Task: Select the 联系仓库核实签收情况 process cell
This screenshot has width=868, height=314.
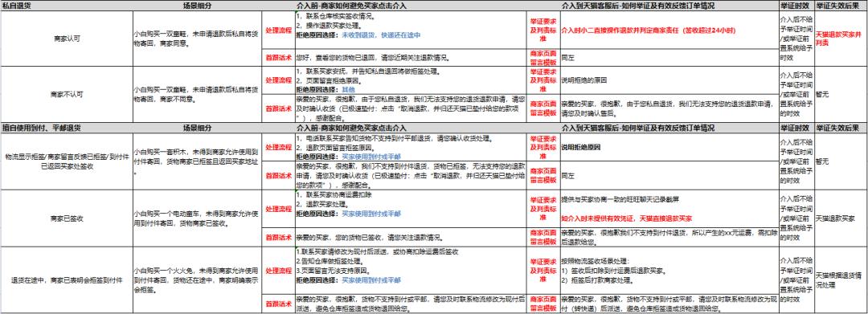Action: tap(410, 30)
